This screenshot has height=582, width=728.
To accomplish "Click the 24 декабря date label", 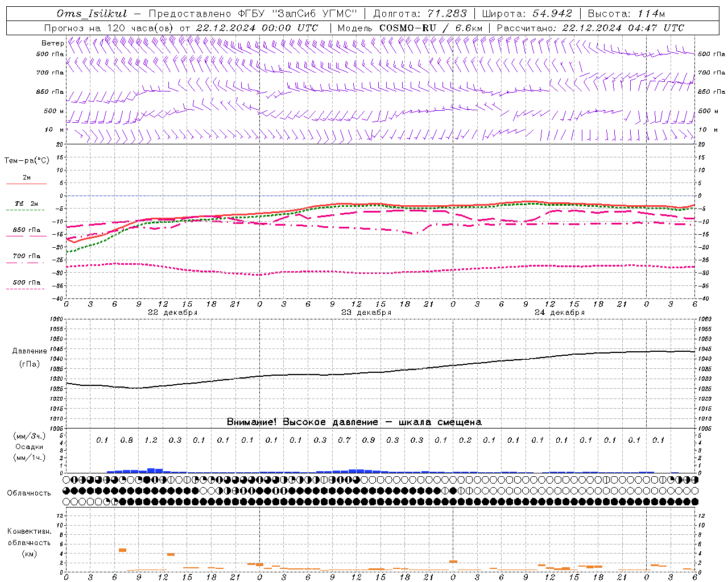I will [x=560, y=313].
